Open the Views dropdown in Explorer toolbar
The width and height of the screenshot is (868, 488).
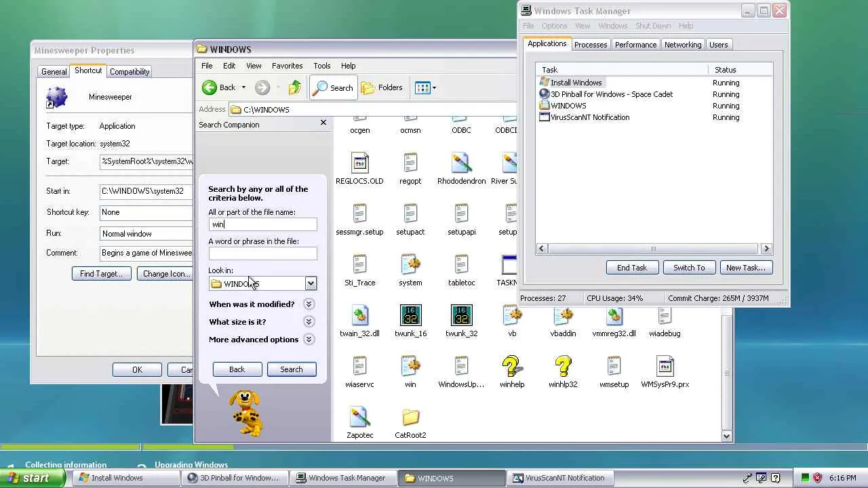click(x=425, y=87)
